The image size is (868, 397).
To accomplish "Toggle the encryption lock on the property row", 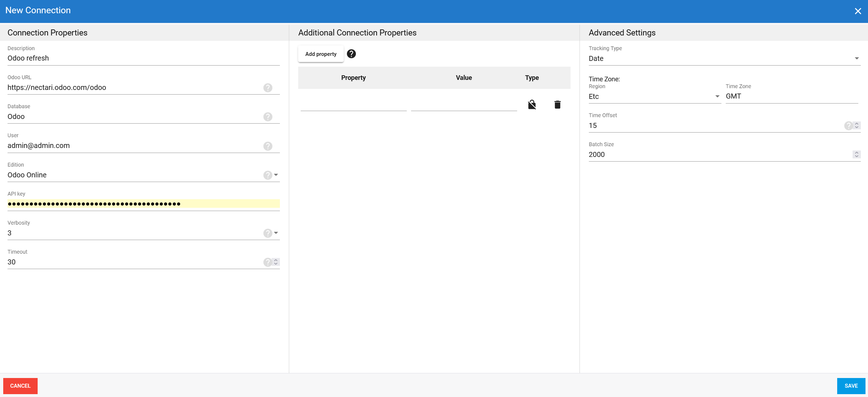I will point(532,104).
